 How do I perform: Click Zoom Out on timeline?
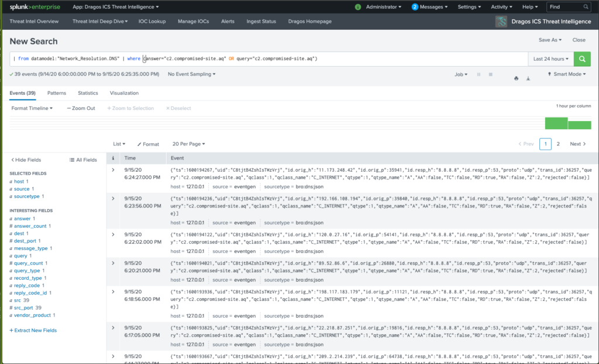(81, 108)
